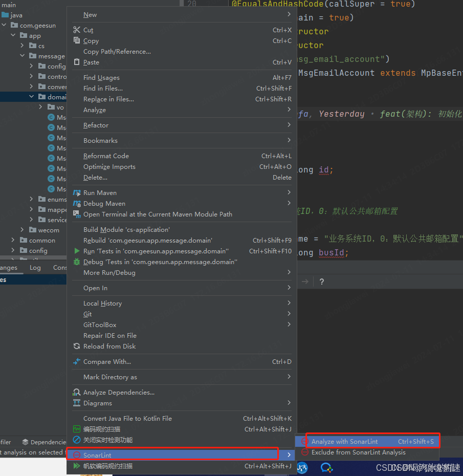The image size is (463, 476).
Task: Expand the common package node
Action: click(13, 240)
